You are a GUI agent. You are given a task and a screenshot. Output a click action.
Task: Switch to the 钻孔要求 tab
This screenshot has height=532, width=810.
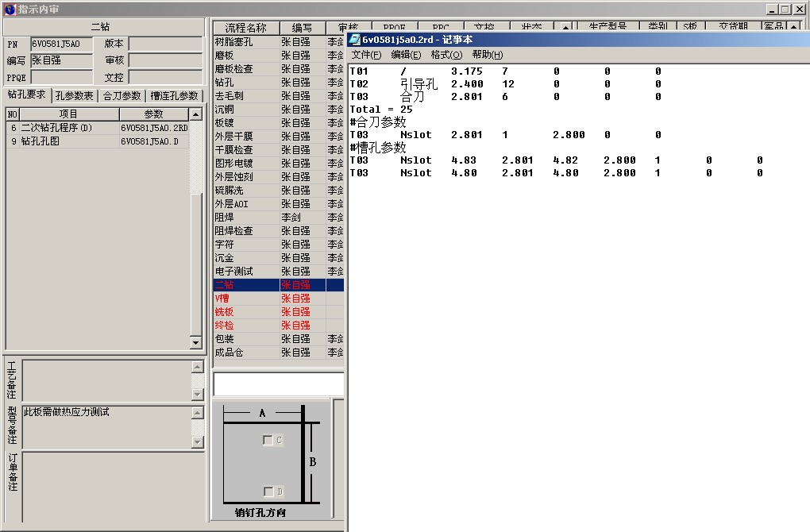pos(27,94)
